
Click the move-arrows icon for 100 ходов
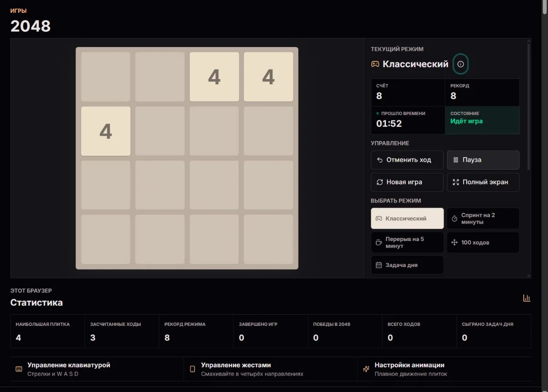coord(454,242)
